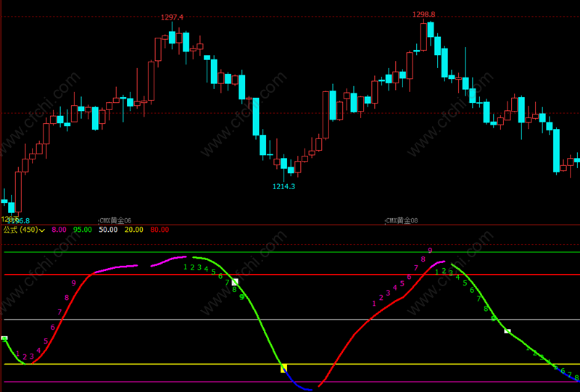The width and height of the screenshot is (580, 392).
Task: Open the 公式 (450) indicator dropdown chevron
Action: tap(42, 230)
